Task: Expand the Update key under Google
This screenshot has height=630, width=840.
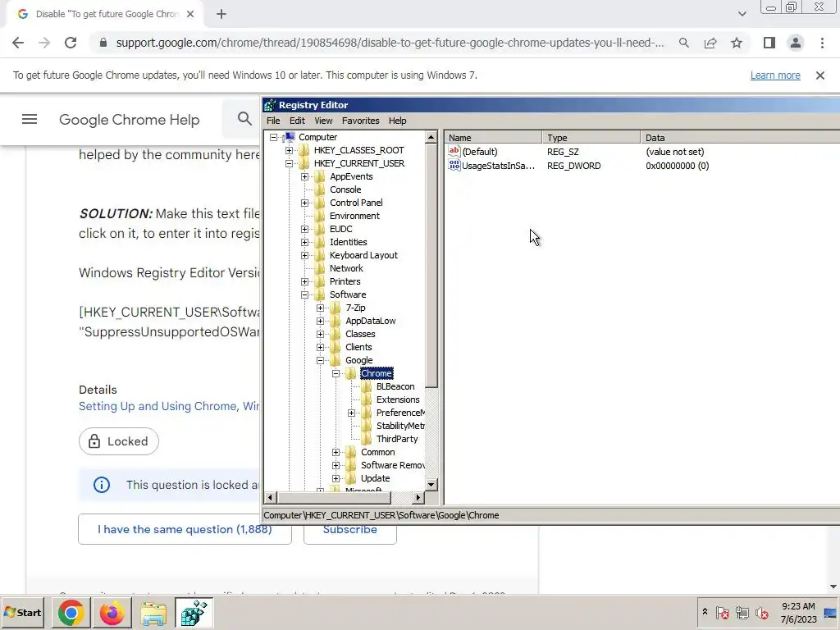Action: [x=336, y=478]
